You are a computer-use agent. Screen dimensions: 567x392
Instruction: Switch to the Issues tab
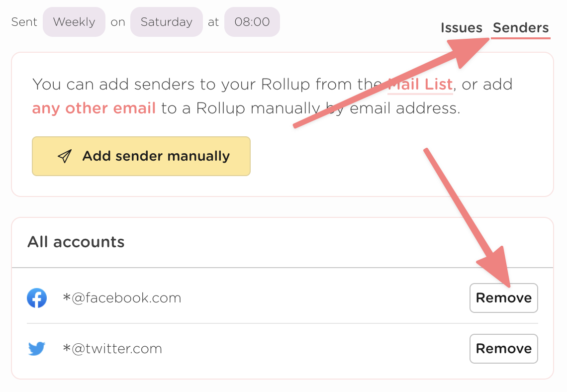461,28
